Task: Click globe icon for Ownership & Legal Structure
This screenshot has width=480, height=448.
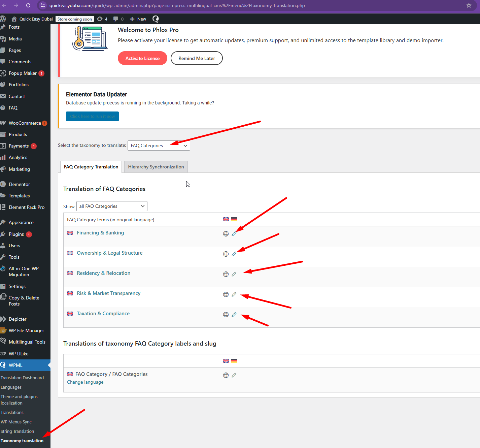Action: 226,254
